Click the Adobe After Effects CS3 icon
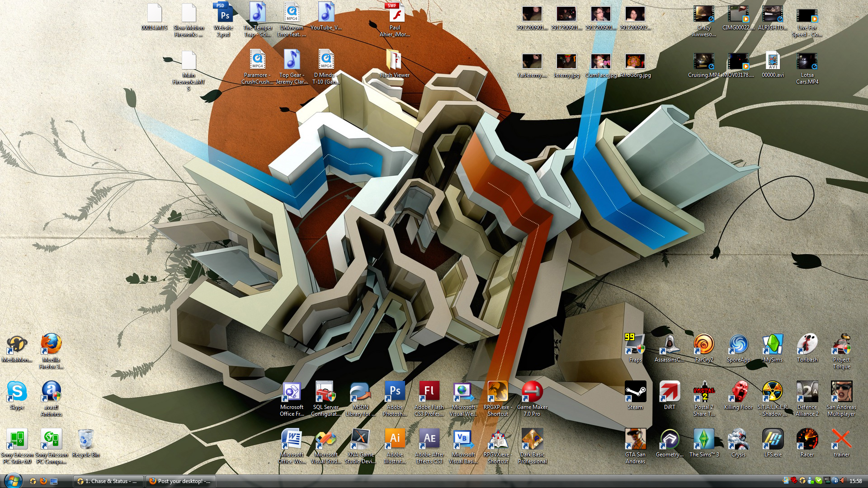The height and width of the screenshot is (488, 868). tap(429, 439)
